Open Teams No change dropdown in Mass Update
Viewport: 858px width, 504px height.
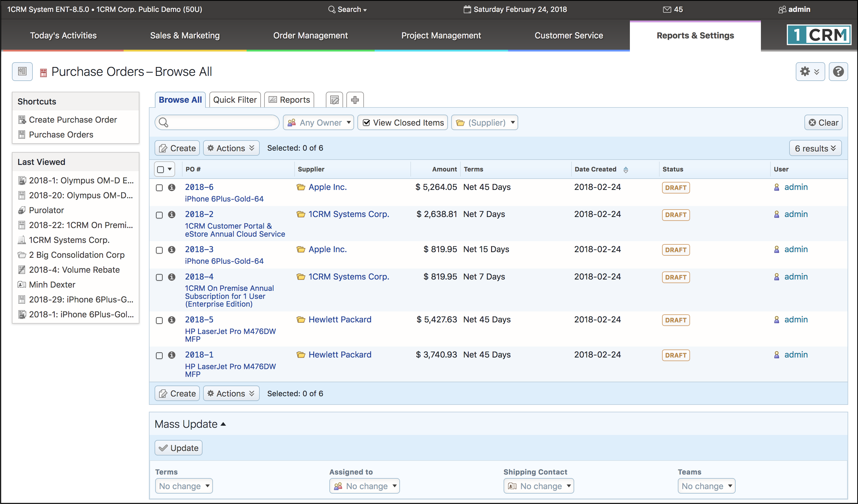coord(706,486)
